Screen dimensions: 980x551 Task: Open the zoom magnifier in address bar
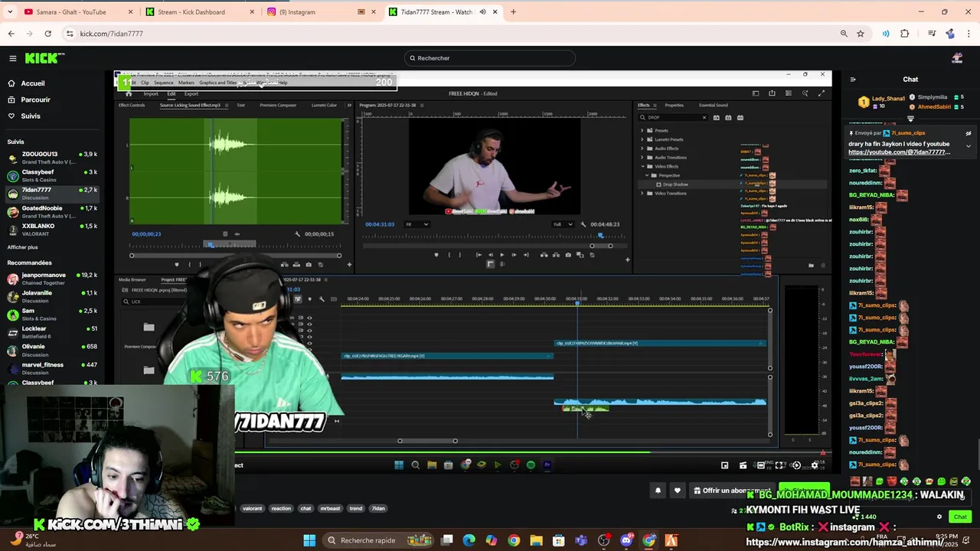coord(844,34)
